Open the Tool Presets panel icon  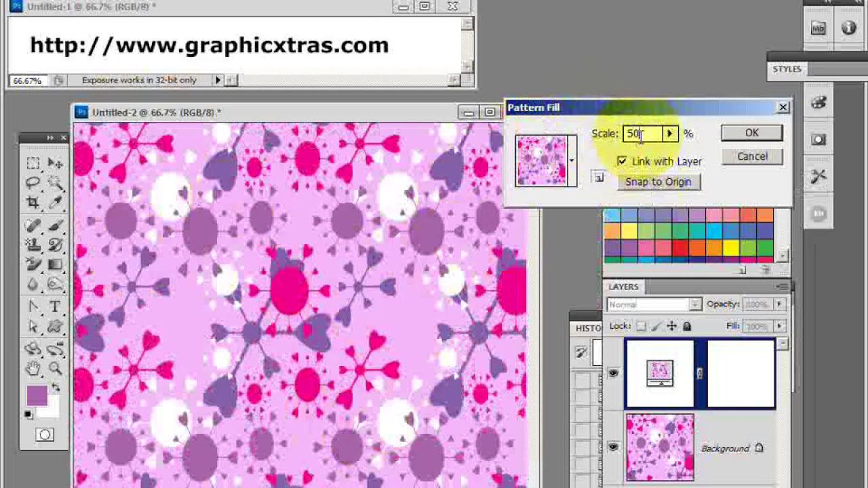818,177
